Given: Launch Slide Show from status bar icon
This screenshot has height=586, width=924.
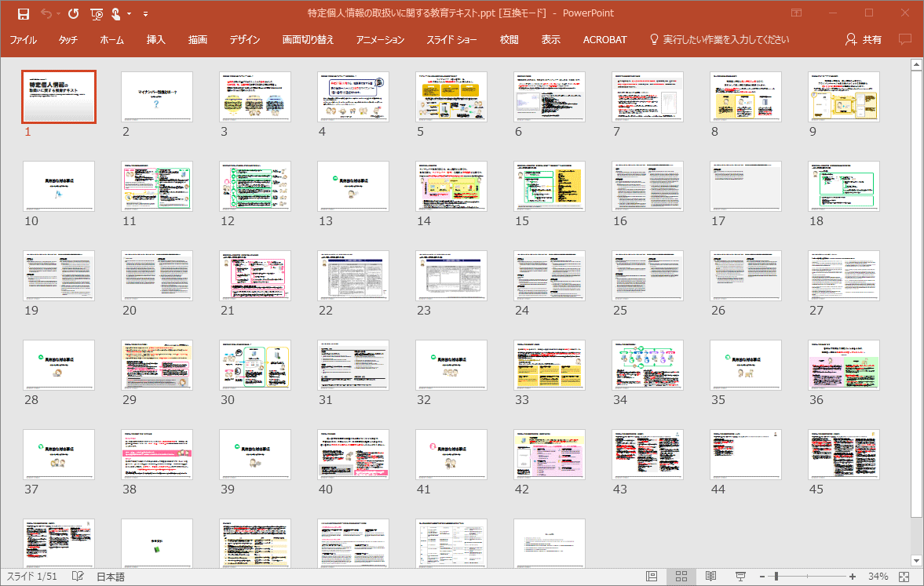Looking at the screenshot, I should 740,577.
